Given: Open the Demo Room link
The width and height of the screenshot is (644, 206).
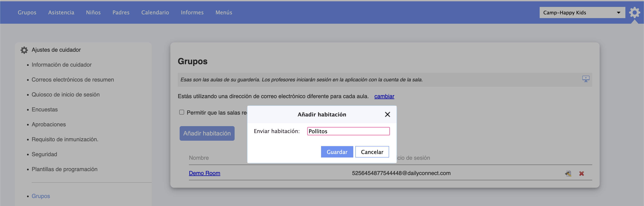Looking at the screenshot, I should click(x=204, y=173).
